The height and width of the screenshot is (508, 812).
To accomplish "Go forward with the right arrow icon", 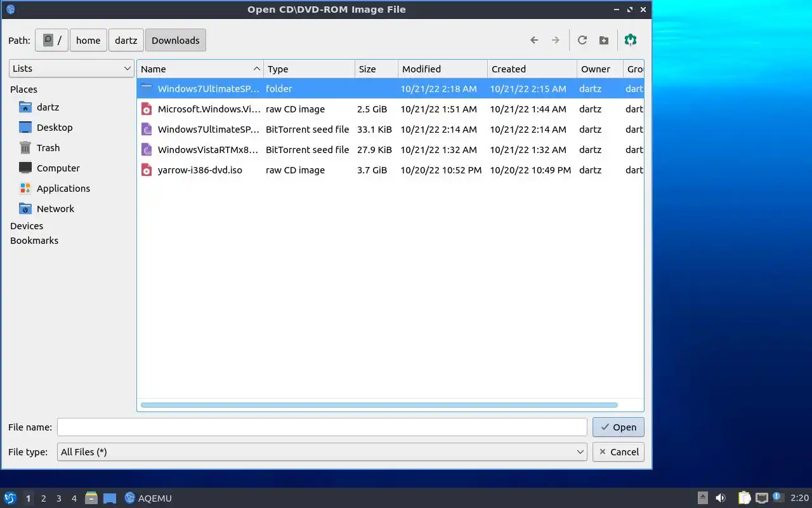I will (x=556, y=40).
